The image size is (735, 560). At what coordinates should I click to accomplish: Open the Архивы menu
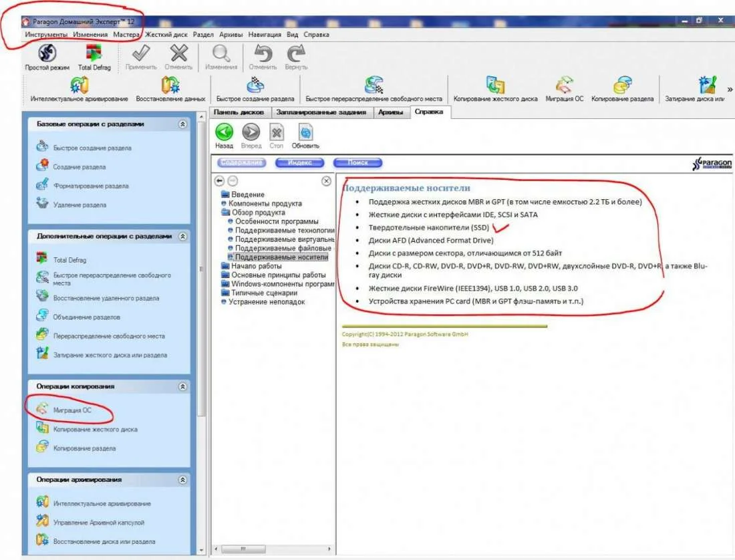(231, 34)
